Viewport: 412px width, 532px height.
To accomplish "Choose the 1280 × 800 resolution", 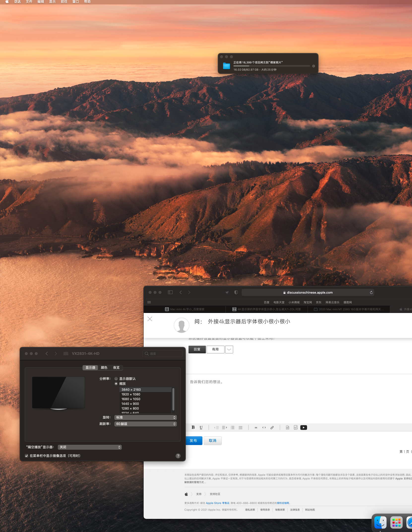I will tap(145, 409).
